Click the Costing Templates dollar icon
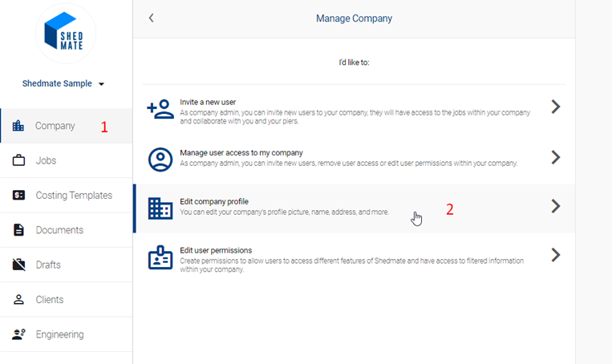This screenshot has height=364, width=612. [x=18, y=195]
